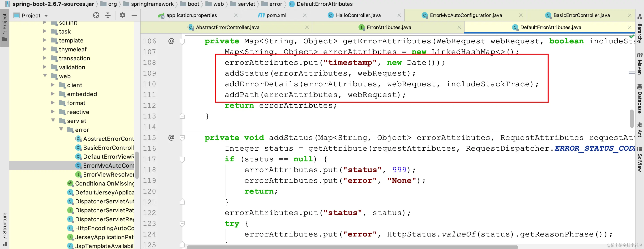This screenshot has width=644, height=249.
Task: Close the HalloController.java tab
Action: [399, 15]
